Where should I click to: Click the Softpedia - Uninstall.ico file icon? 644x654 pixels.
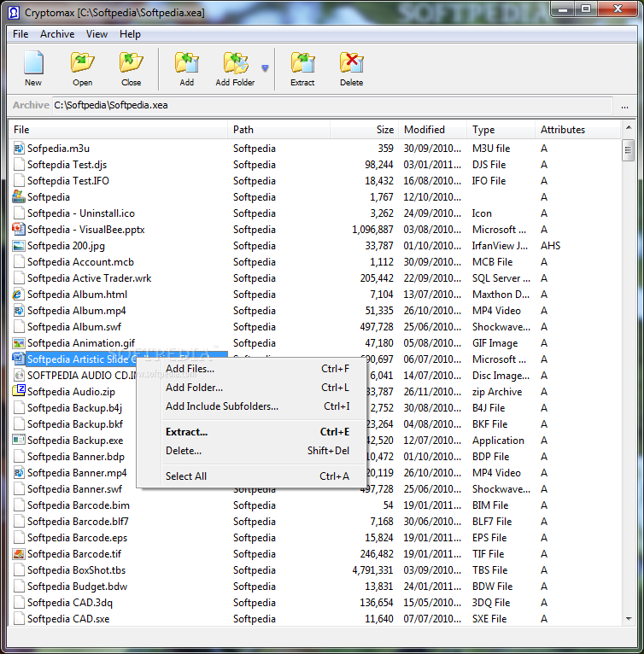(x=19, y=213)
